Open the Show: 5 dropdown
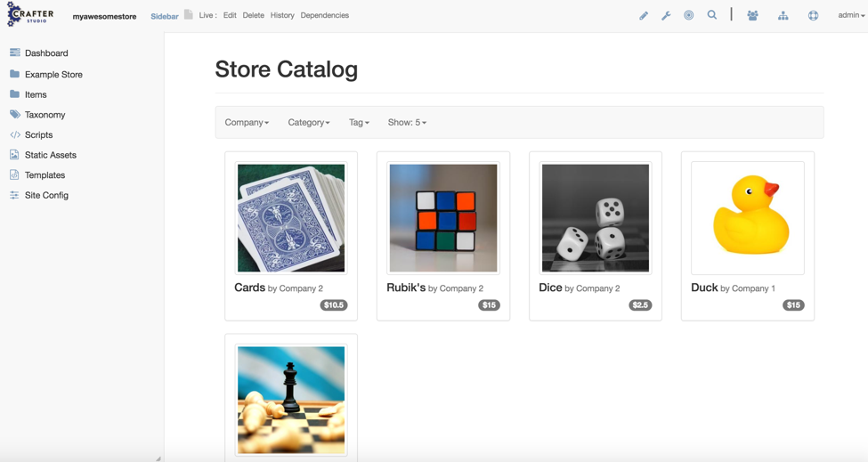The height and width of the screenshot is (462, 868). click(x=407, y=123)
